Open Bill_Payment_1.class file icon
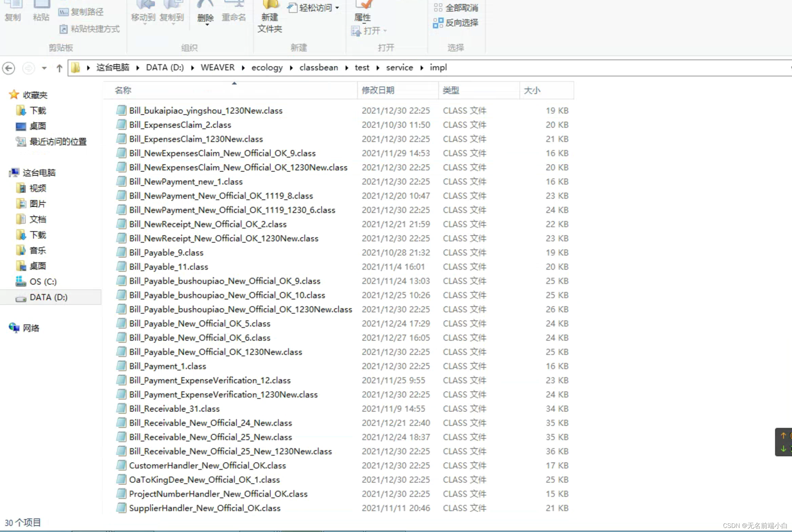This screenshot has height=532, width=792. pyautogui.click(x=121, y=366)
